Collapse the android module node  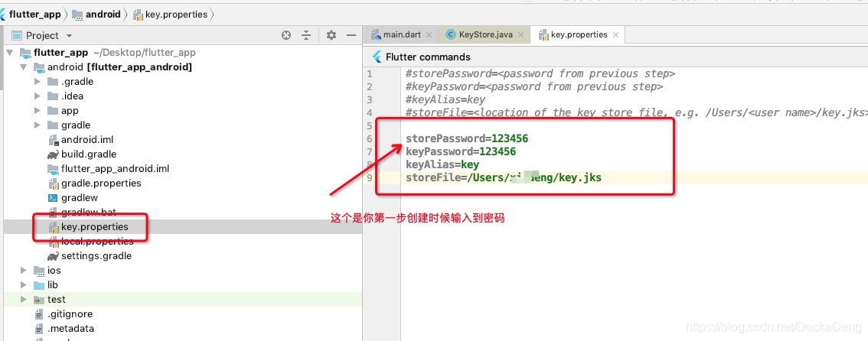tap(23, 67)
